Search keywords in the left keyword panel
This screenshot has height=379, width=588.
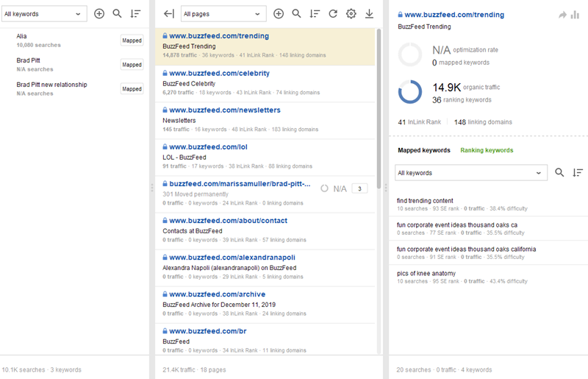click(117, 14)
